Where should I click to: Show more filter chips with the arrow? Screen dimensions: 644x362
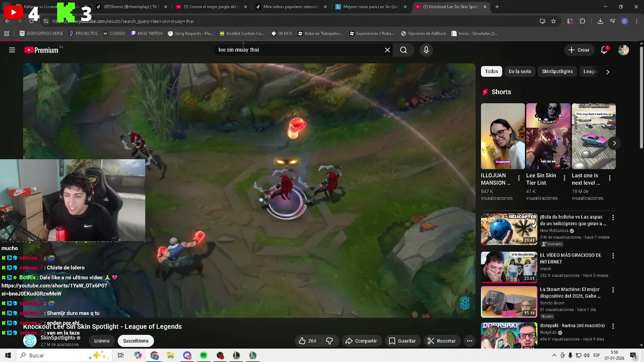click(608, 72)
